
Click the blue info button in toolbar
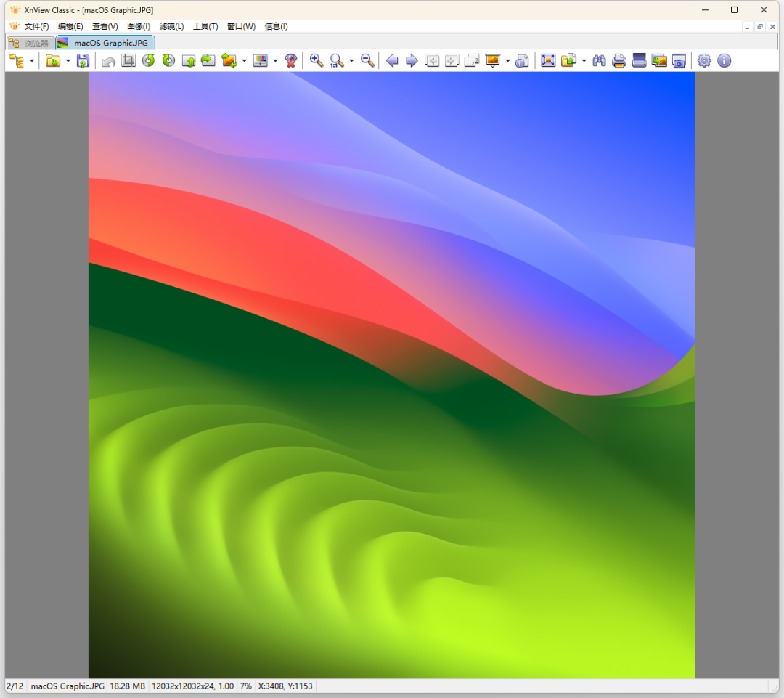point(724,61)
